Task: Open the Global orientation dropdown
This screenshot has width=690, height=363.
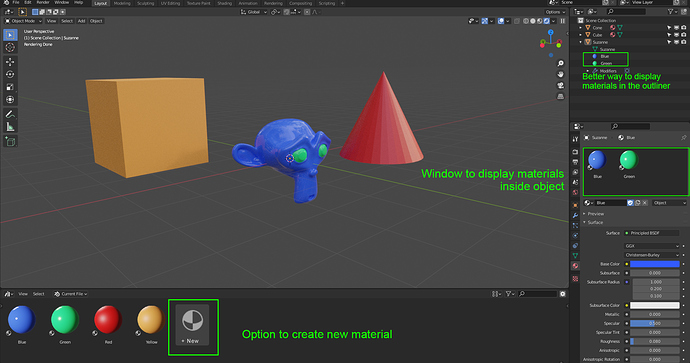Action: click(253, 12)
